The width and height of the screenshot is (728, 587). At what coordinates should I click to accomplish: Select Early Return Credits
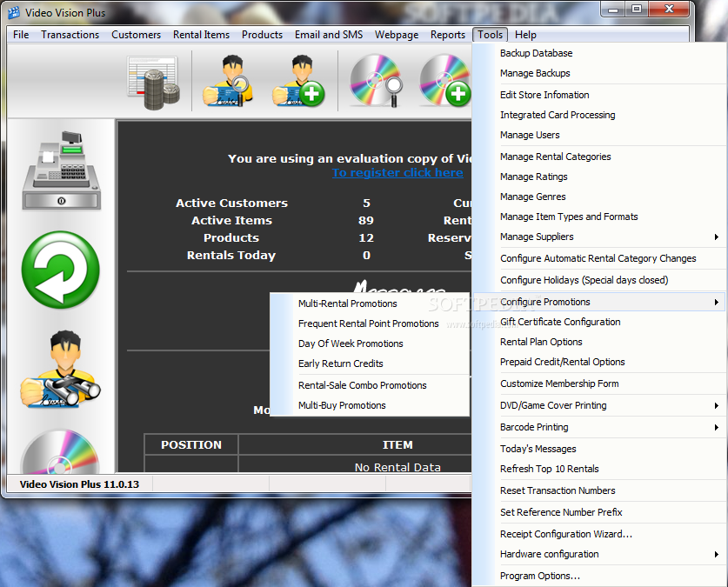point(370,364)
